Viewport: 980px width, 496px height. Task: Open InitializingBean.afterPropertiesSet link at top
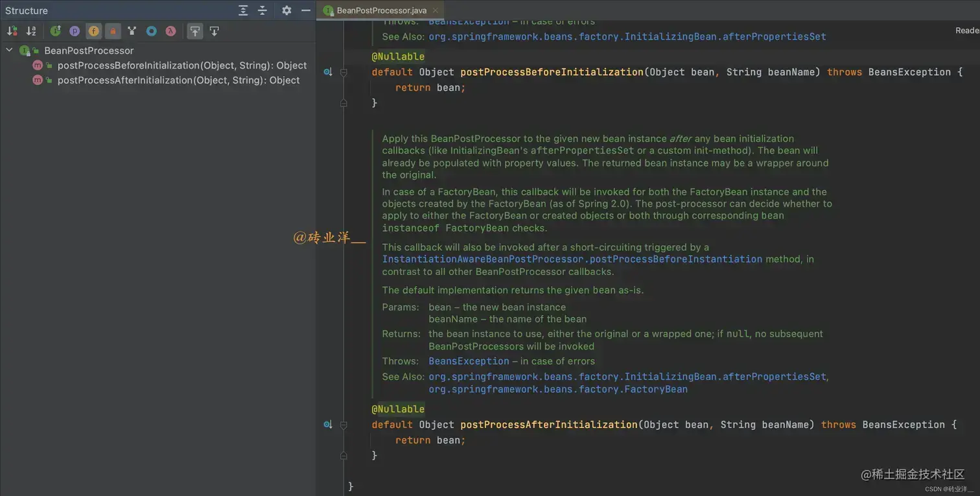pos(627,37)
